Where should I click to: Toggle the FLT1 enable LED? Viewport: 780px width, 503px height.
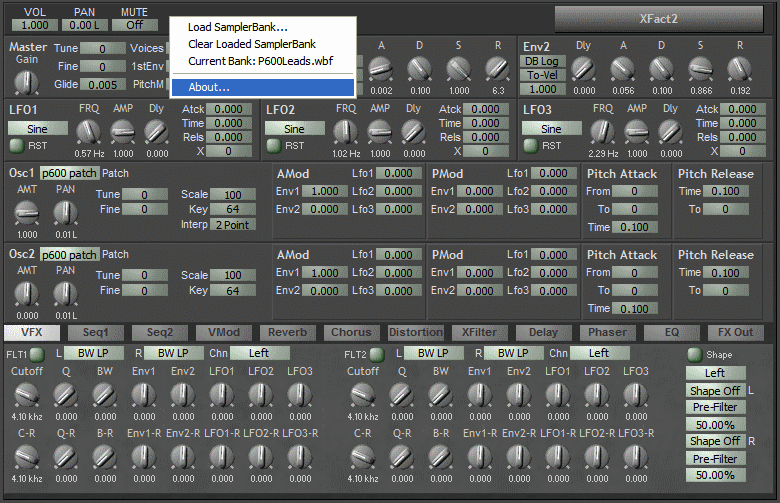coord(37,355)
